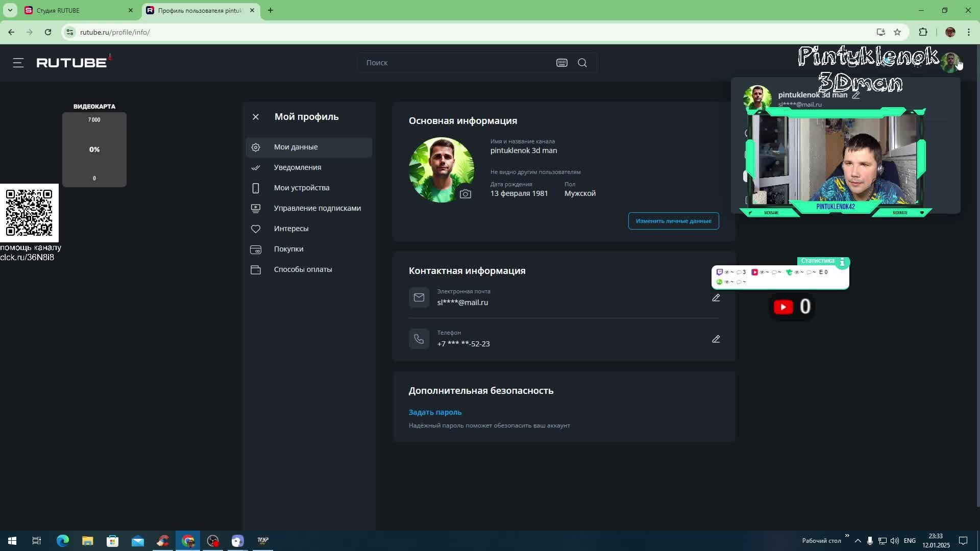Open the Способы оплаты section
980x551 pixels.
pyautogui.click(x=303, y=269)
